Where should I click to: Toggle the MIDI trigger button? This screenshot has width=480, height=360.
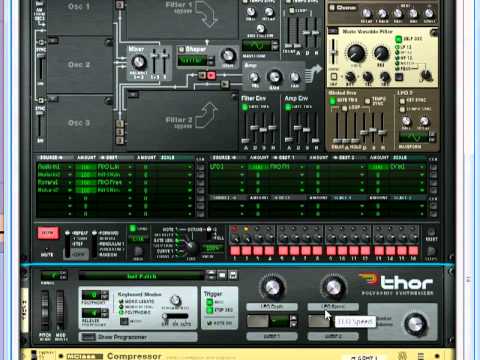tap(210, 302)
